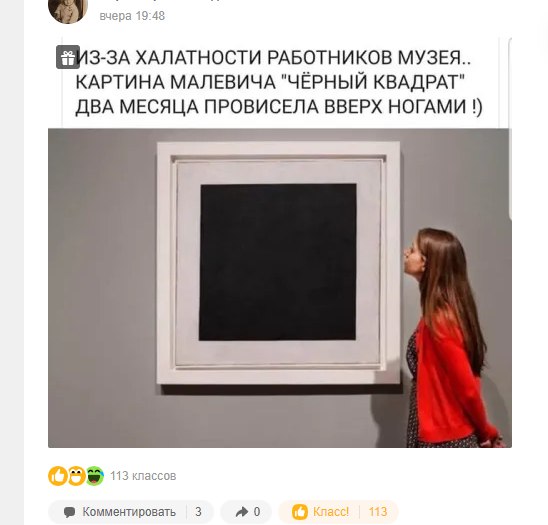Click the Комментировать button label
This screenshot has width=548, height=525.
click(x=129, y=512)
